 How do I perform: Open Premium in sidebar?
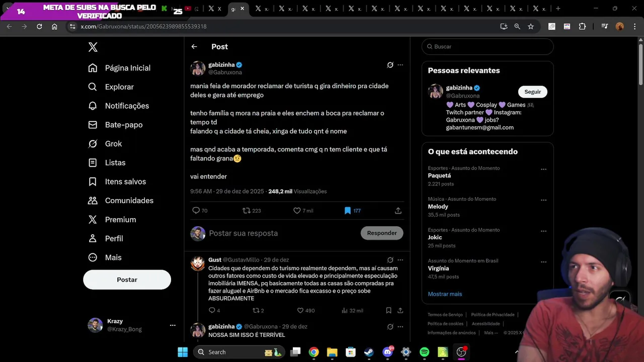pyautogui.click(x=112, y=220)
